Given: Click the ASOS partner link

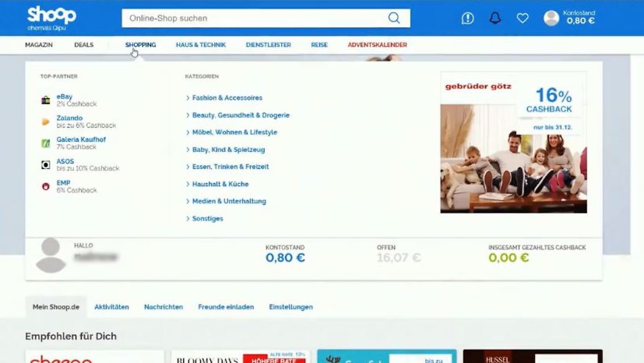Looking at the screenshot, I should pyautogui.click(x=65, y=162).
